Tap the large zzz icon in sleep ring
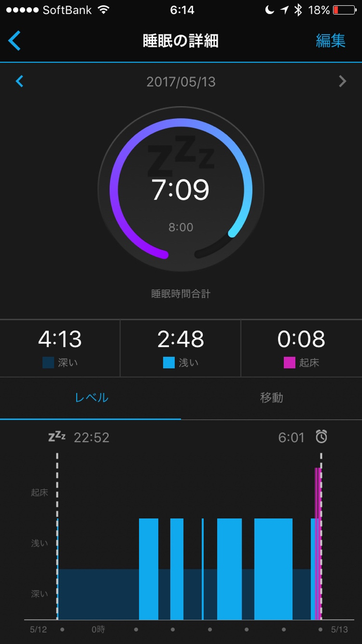The width and height of the screenshot is (362, 644). point(180,155)
